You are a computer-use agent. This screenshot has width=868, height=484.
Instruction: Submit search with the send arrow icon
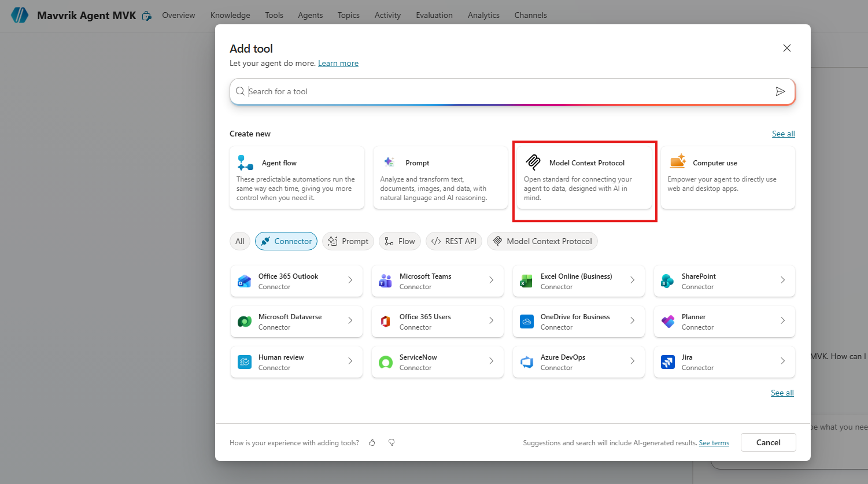click(780, 91)
